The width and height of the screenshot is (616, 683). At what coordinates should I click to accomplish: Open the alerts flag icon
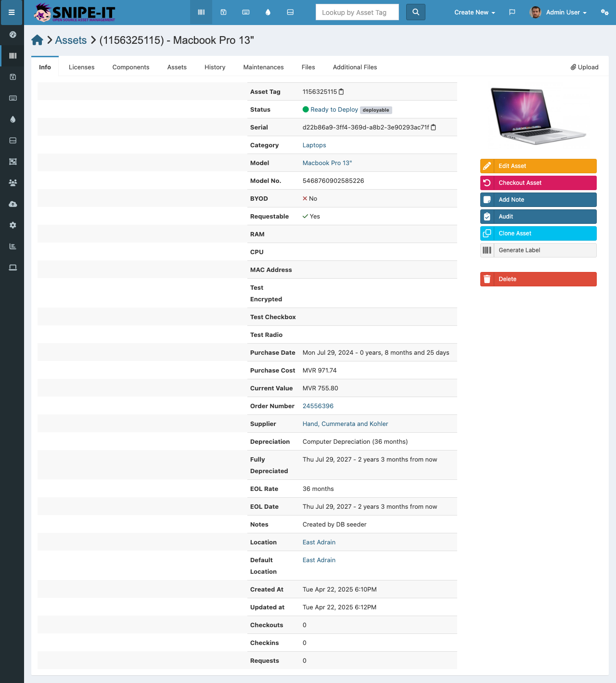[x=512, y=13]
